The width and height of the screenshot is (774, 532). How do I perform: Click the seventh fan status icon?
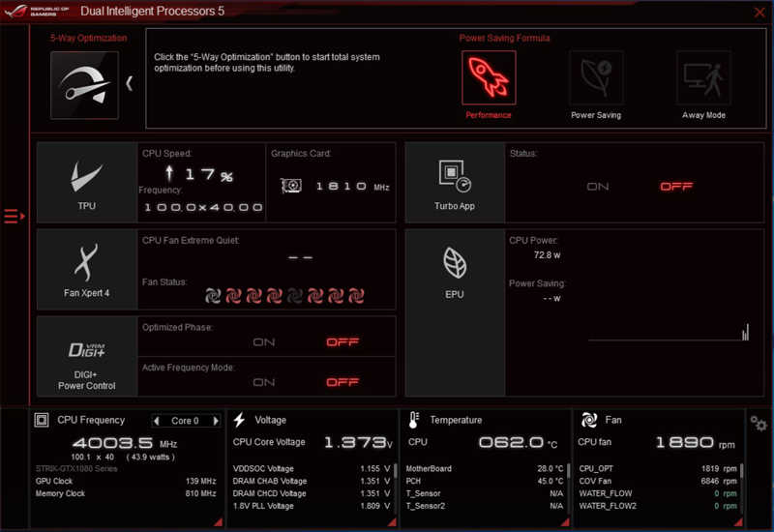pyautogui.click(x=336, y=296)
